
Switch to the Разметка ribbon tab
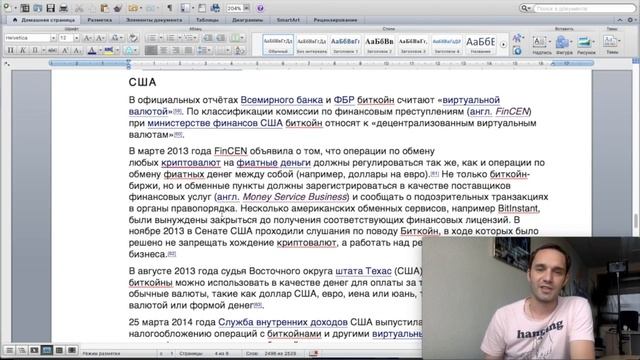(x=100, y=20)
